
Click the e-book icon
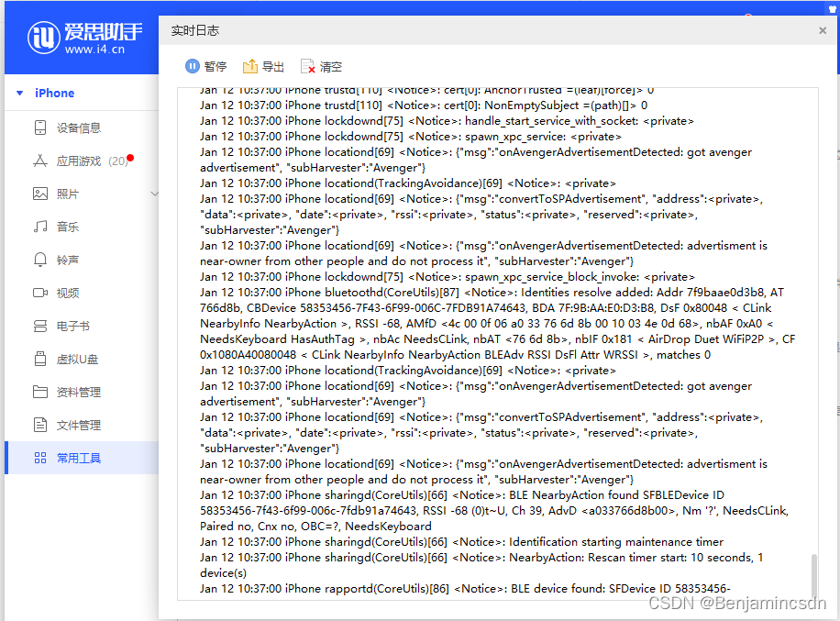click(x=40, y=326)
